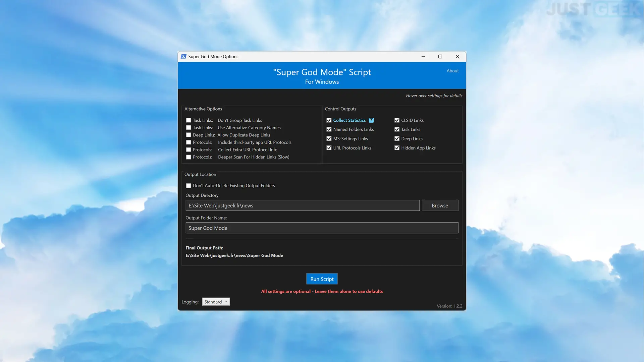Screen dimensions: 644x362
Task: Click the Version: 1.2.2 label
Action: point(449,306)
